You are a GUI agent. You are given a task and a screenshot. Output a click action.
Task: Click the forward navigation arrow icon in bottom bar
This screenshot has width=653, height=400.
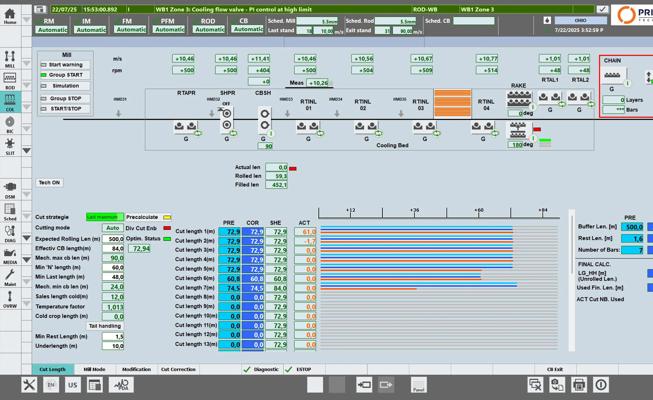(386, 385)
